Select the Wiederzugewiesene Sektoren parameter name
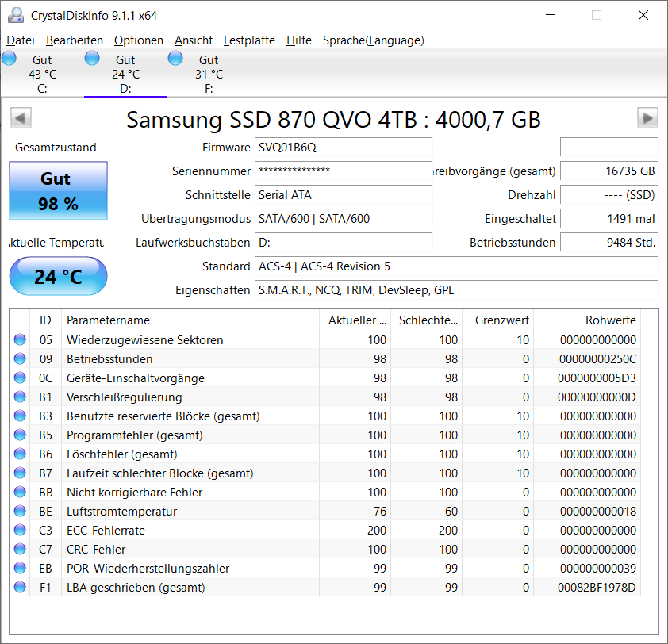The image size is (668, 644). [145, 340]
